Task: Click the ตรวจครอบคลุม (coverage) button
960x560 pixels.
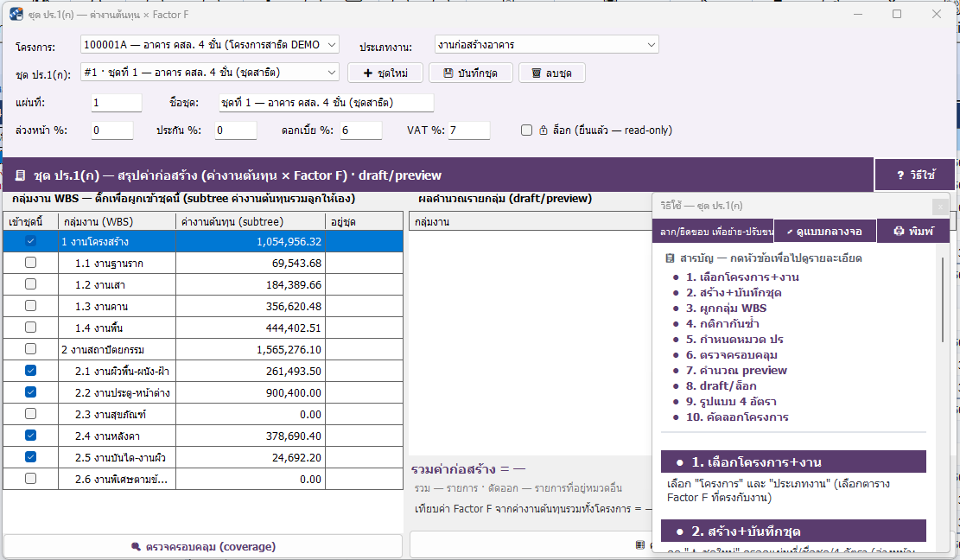Action: pos(203,546)
